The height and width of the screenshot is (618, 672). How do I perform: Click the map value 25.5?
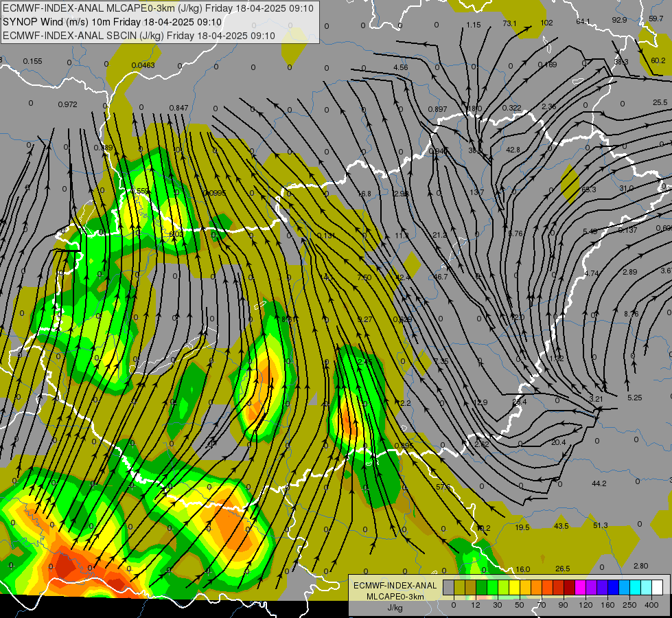(660, 102)
